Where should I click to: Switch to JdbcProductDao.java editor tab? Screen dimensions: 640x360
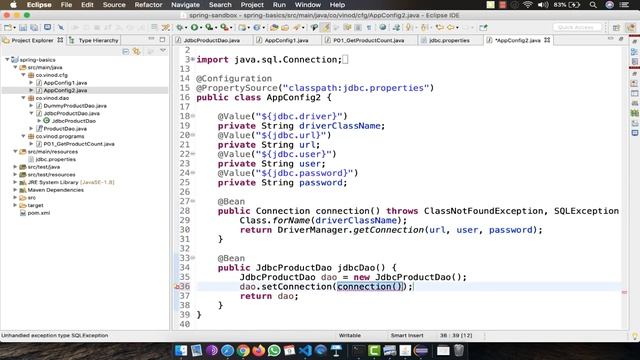211,40
